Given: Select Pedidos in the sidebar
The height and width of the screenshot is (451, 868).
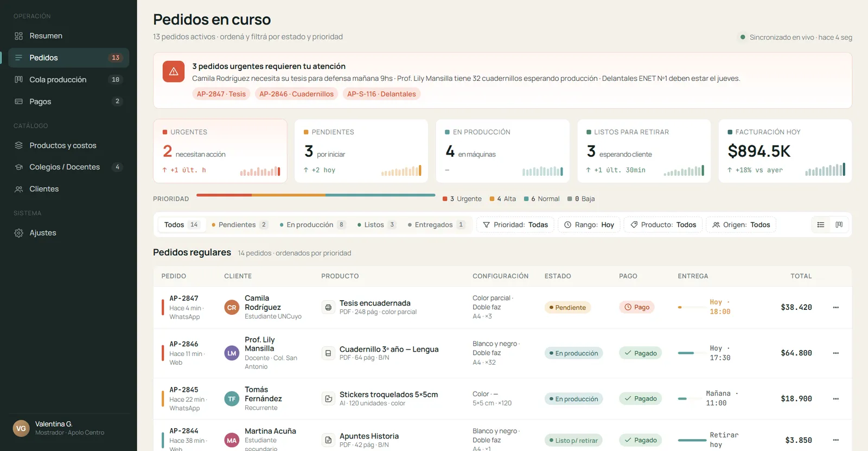Looking at the screenshot, I should click(68, 58).
